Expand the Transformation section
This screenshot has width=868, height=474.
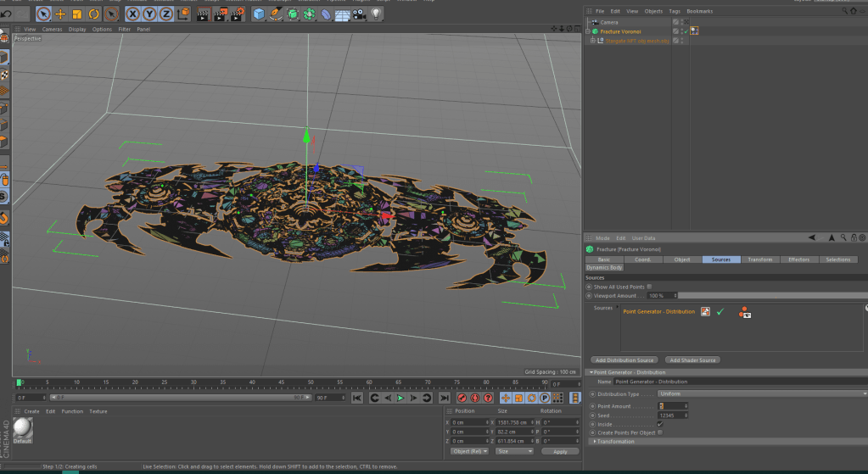pos(614,441)
